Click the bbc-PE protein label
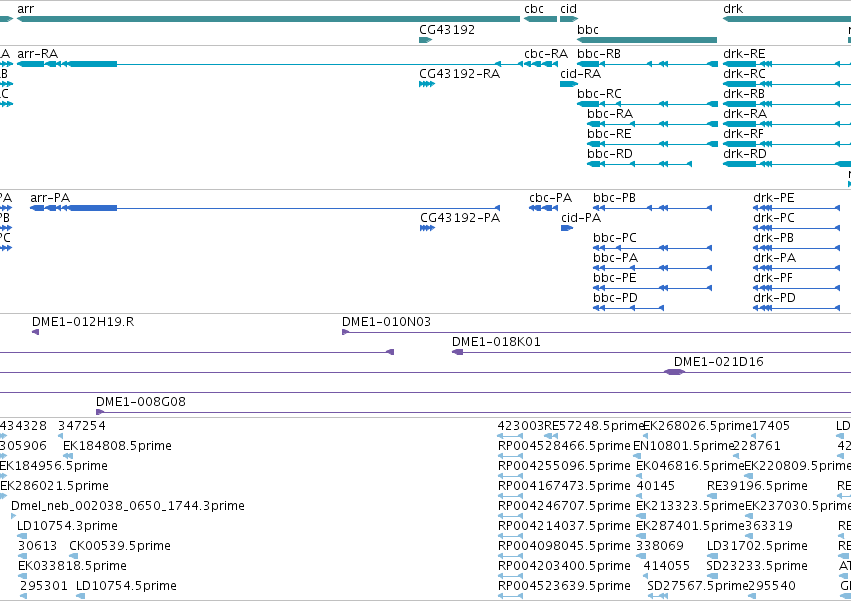Screen dimensions: 851x601 coord(615,279)
